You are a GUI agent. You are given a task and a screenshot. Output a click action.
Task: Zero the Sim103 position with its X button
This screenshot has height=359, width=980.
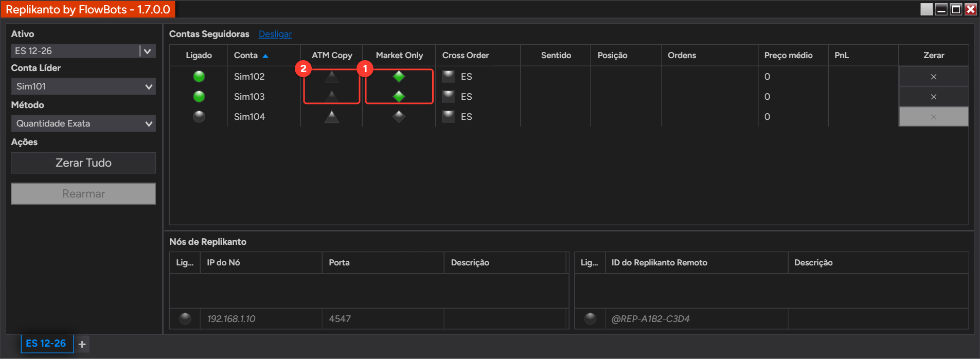coord(933,97)
